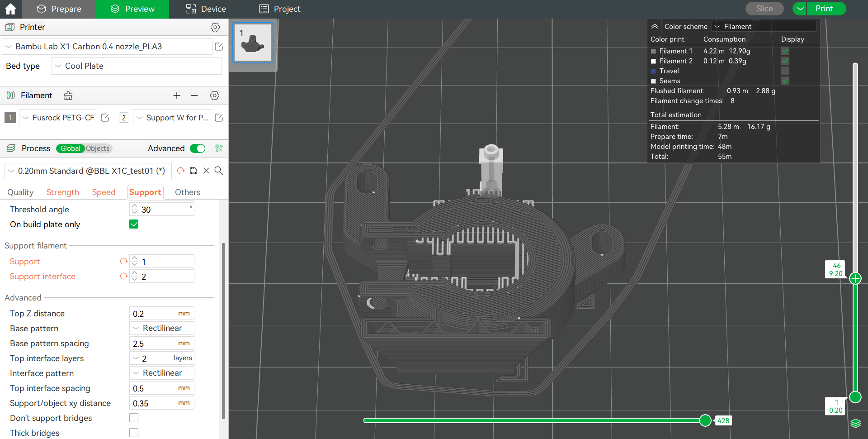This screenshot has width=868, height=439.
Task: Switch to Device tab
Action: [206, 9]
